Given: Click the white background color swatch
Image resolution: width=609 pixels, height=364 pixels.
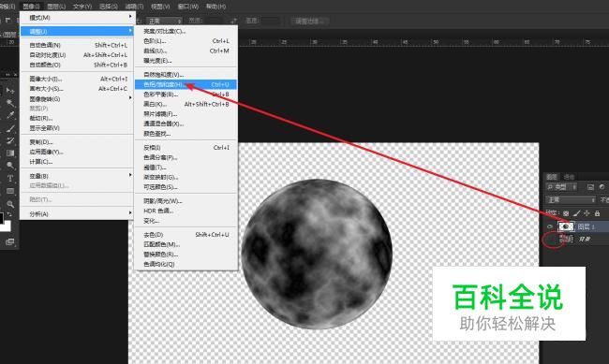Looking at the screenshot, I should tap(7, 227).
